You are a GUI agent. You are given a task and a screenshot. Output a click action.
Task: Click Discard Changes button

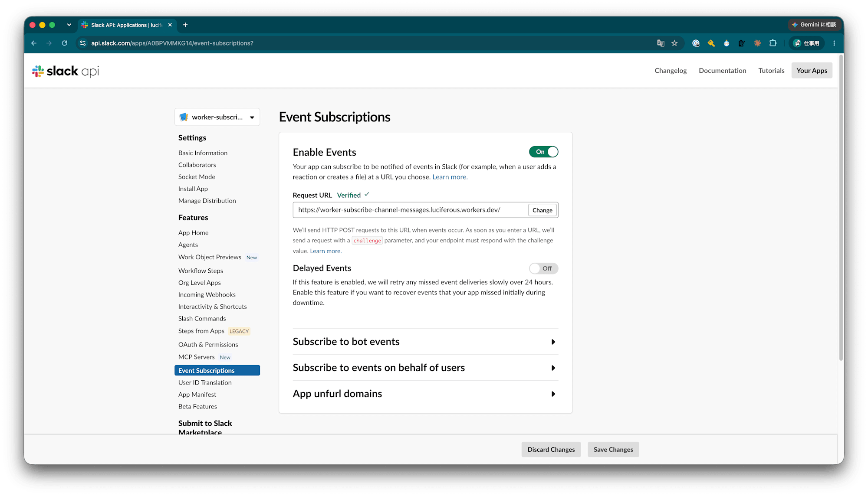click(x=551, y=450)
